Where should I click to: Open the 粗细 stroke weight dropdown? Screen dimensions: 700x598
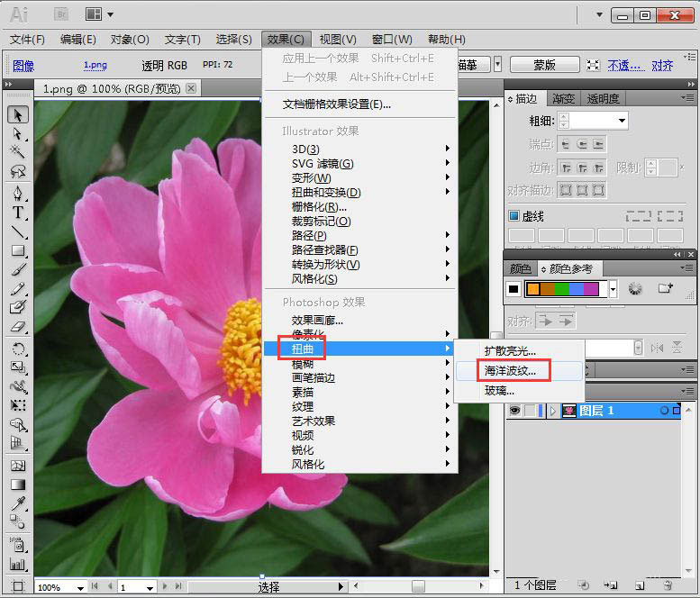point(622,121)
